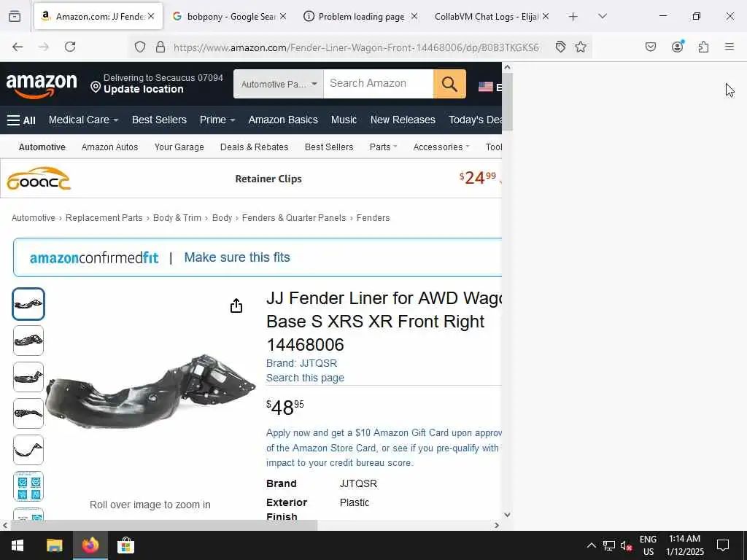747x560 pixels.
Task: Select the second fender liner thumbnail
Action: (28, 341)
